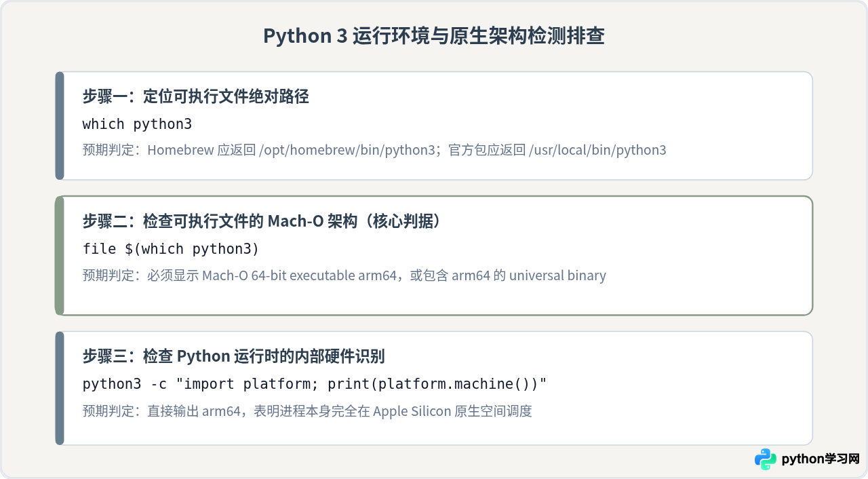This screenshot has height=479, width=868.
Task: Click the expected result mentioning Apple Silicon
Action: [x=307, y=411]
